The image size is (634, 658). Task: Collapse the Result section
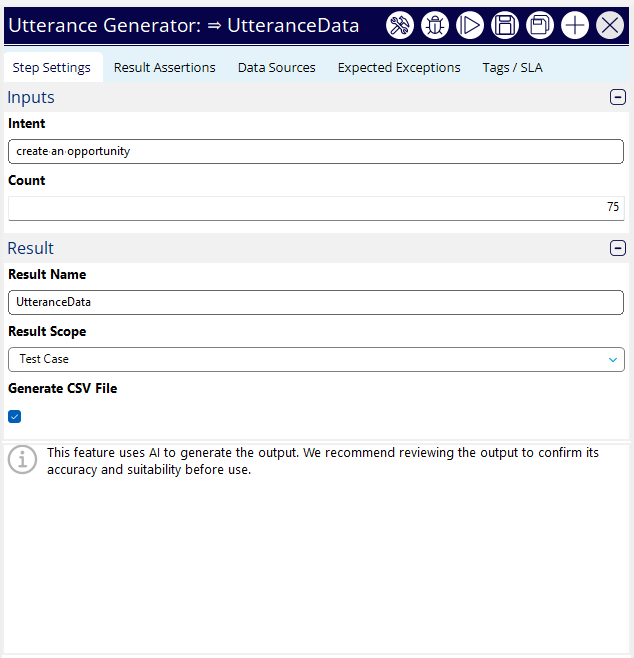coord(618,248)
